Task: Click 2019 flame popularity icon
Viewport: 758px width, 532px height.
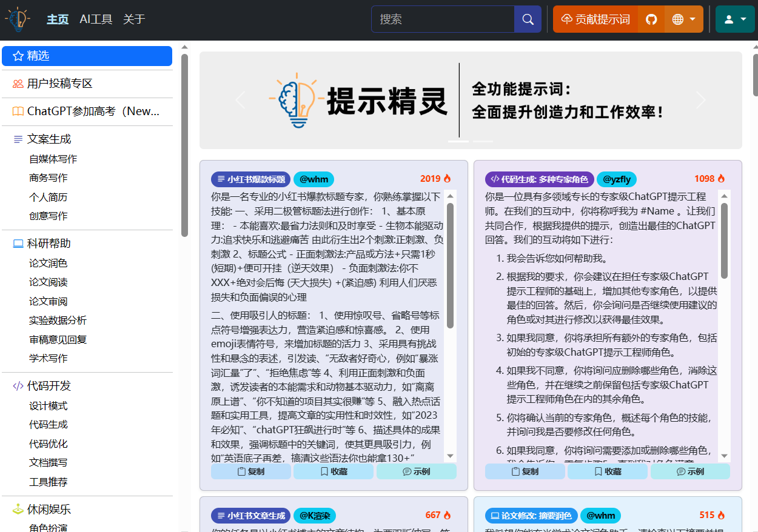Action: 448,179
